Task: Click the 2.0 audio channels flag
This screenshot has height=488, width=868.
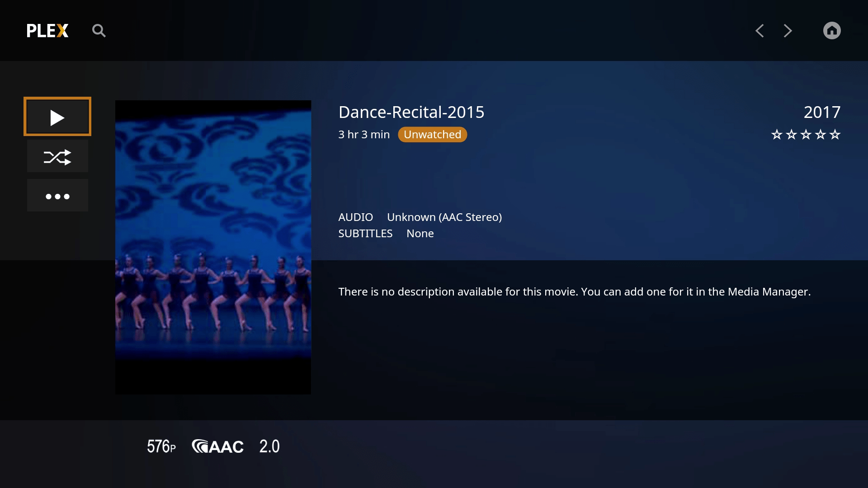Action: 269,446
